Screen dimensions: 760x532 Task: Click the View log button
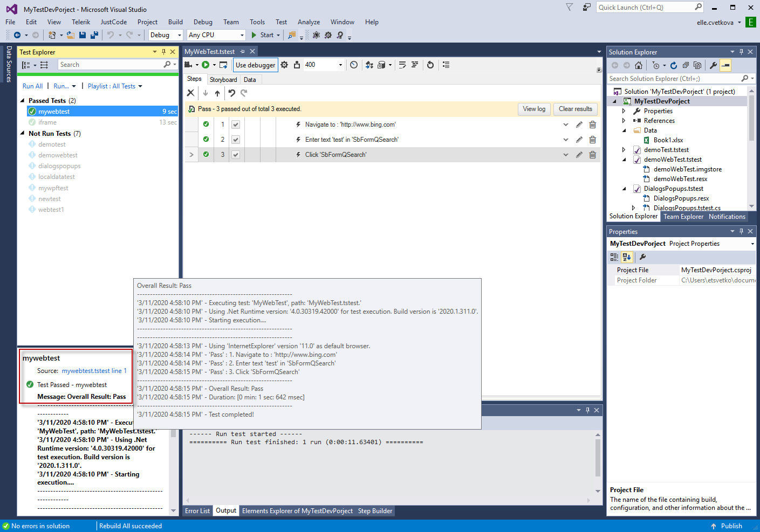534,109
